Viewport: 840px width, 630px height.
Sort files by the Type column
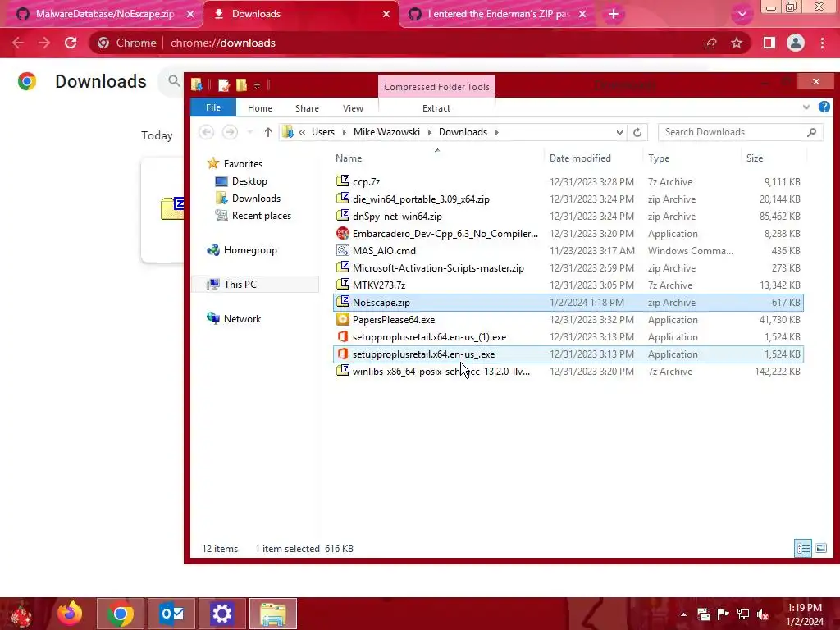[x=692, y=158]
